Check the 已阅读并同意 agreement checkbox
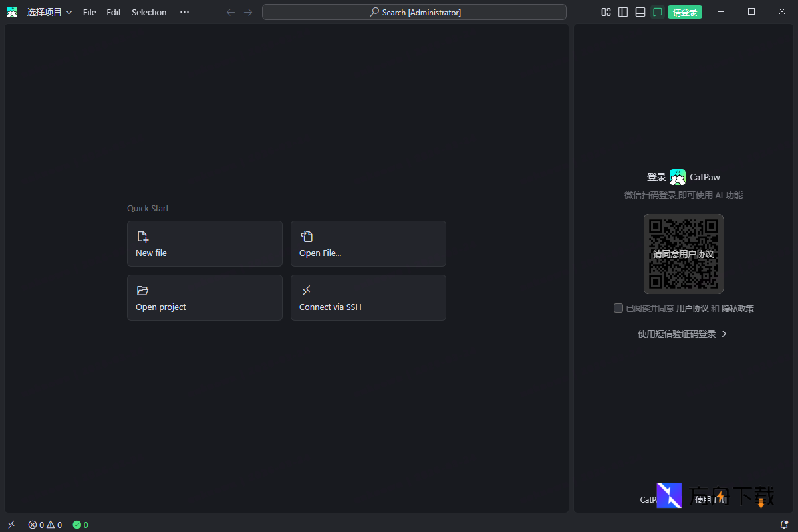 click(x=618, y=308)
